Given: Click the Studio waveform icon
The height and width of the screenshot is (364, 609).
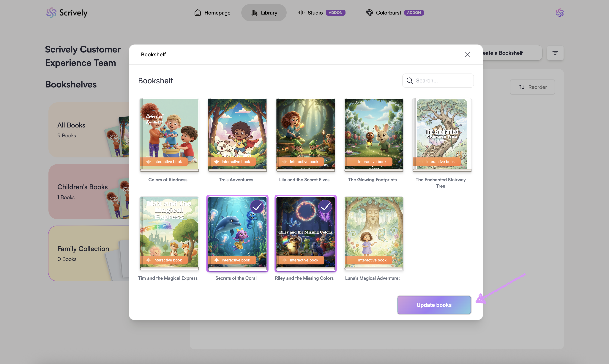Looking at the screenshot, I should tap(301, 12).
